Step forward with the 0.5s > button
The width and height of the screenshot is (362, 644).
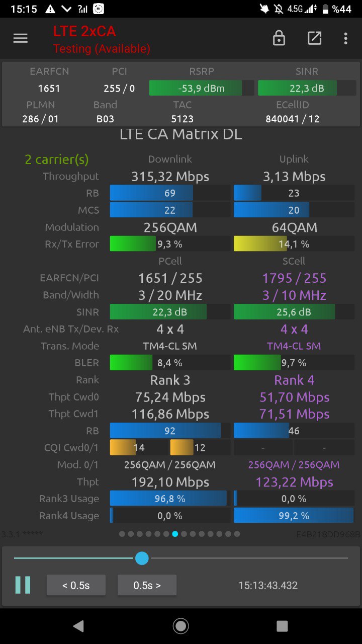147,585
